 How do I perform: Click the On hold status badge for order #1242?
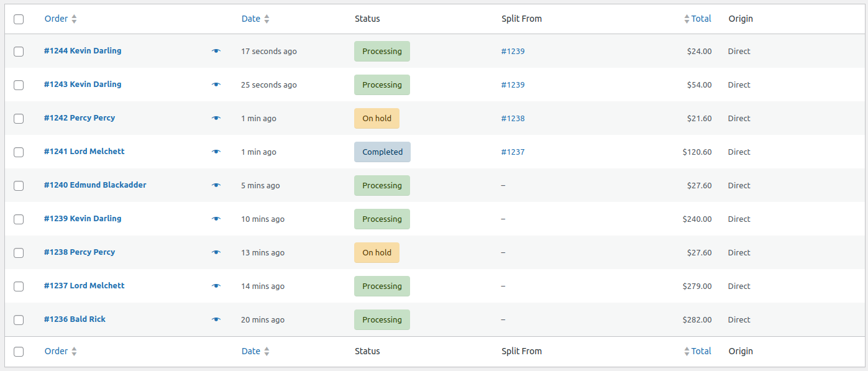pos(377,118)
